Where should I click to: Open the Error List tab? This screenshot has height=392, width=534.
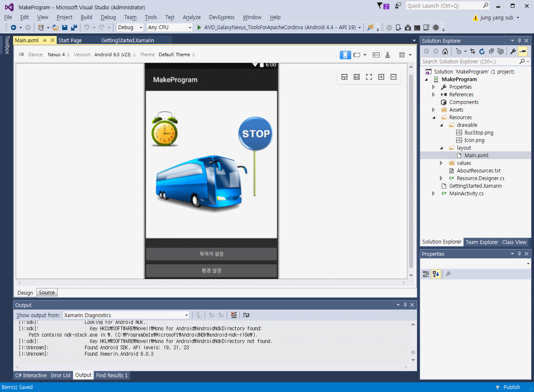[61, 375]
